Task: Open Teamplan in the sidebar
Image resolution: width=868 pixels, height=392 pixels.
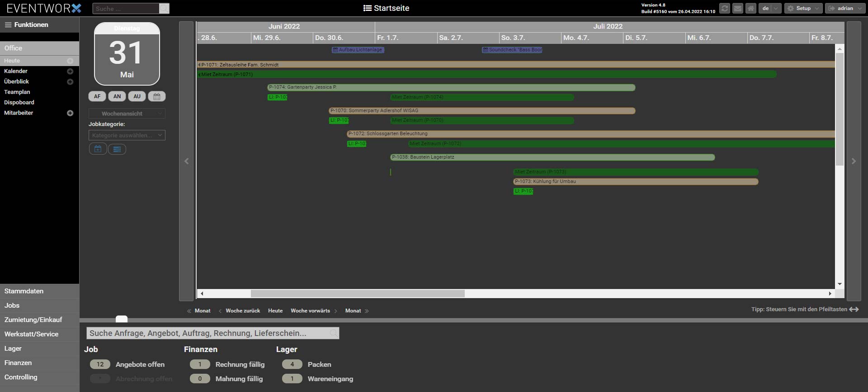Action: point(17,92)
